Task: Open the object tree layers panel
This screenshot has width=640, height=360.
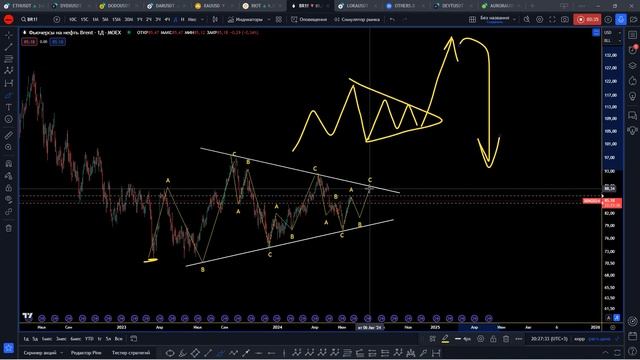Action: pos(633,65)
